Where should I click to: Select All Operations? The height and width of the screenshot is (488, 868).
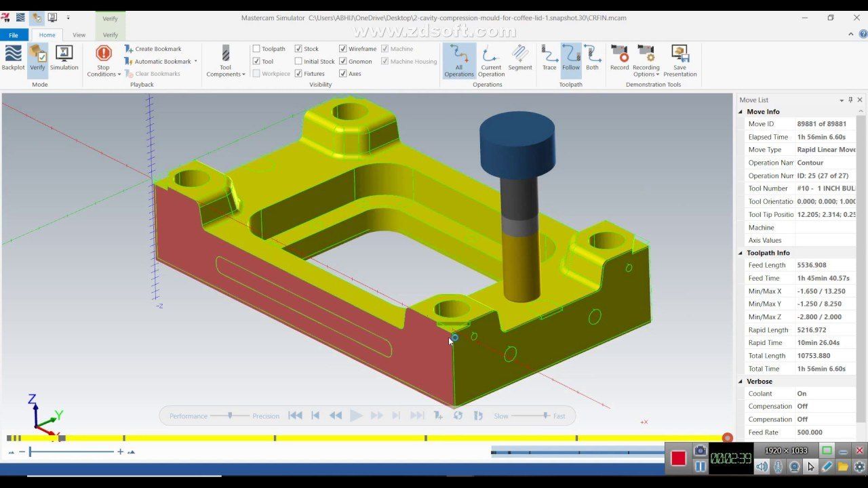(459, 61)
